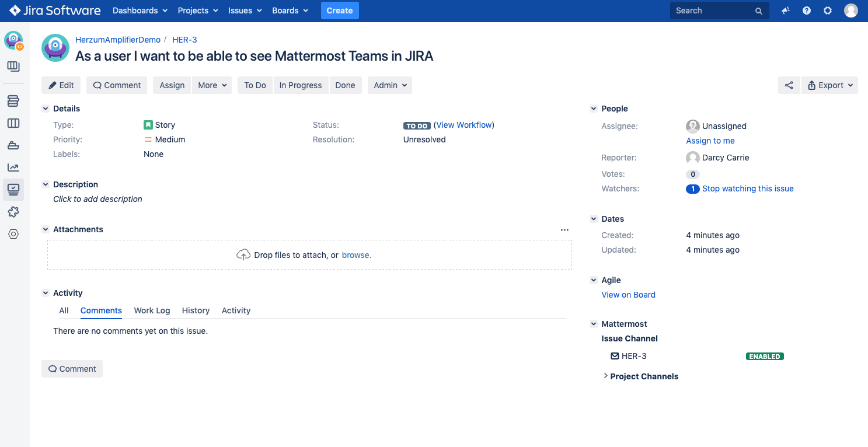Click the Search input field
Screen dimensions: 868x447
(713, 11)
